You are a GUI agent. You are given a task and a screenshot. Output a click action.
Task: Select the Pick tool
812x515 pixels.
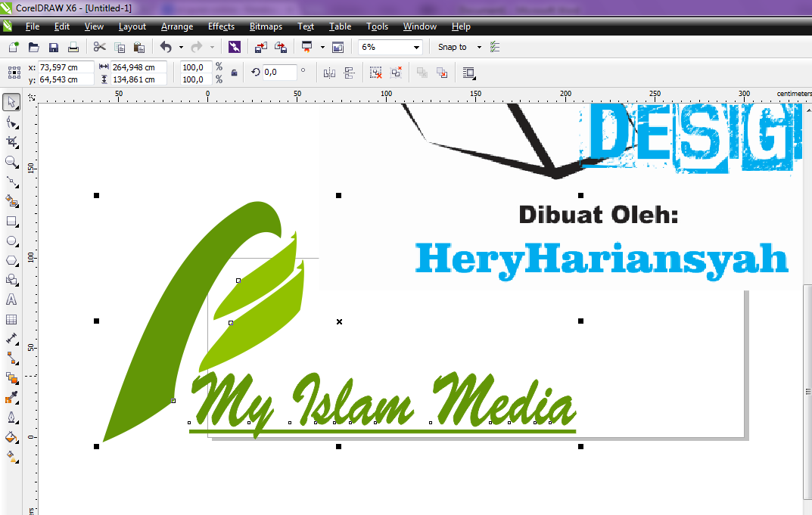(x=11, y=101)
